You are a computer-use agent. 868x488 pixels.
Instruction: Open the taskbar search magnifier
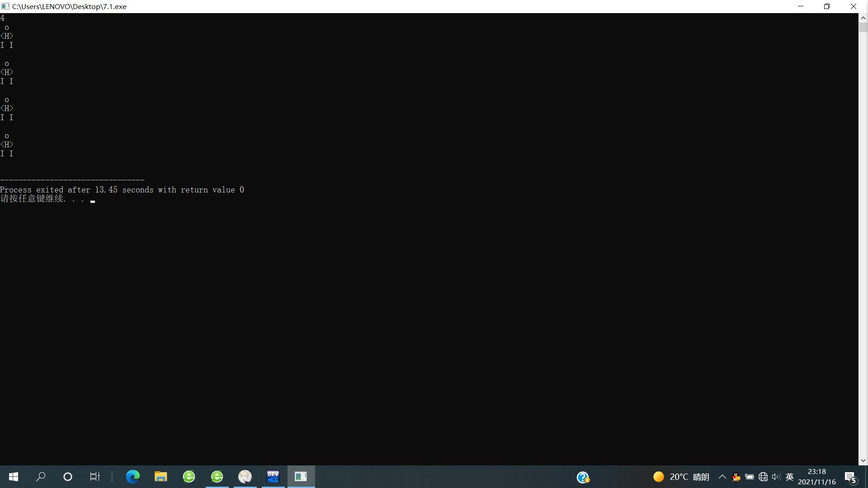click(x=41, y=477)
